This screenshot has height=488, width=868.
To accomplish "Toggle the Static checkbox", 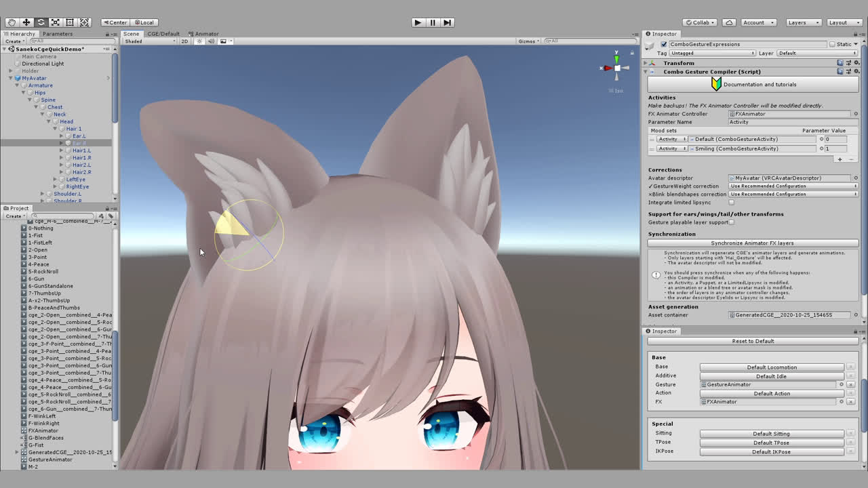I will coord(832,44).
